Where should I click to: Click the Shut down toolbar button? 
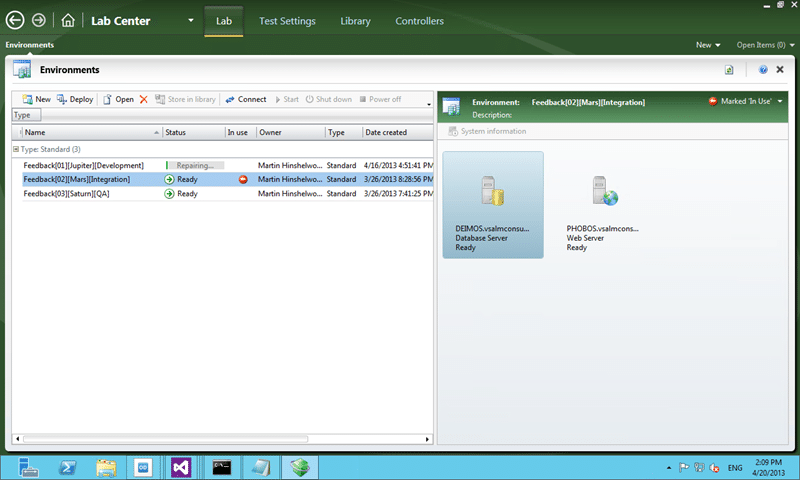329,99
